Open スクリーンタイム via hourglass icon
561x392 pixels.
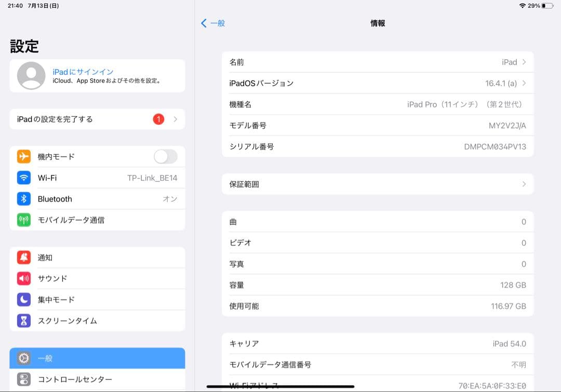(22, 320)
